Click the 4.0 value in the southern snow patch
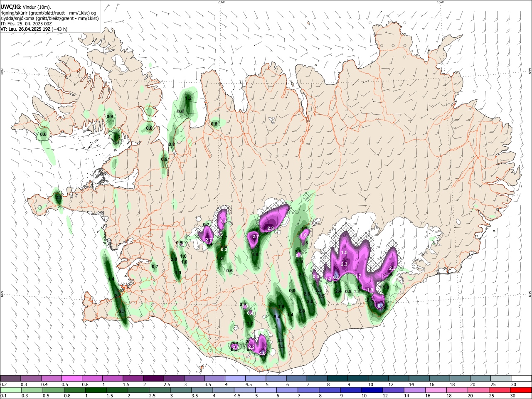The image size is (532, 399). [x=262, y=353]
